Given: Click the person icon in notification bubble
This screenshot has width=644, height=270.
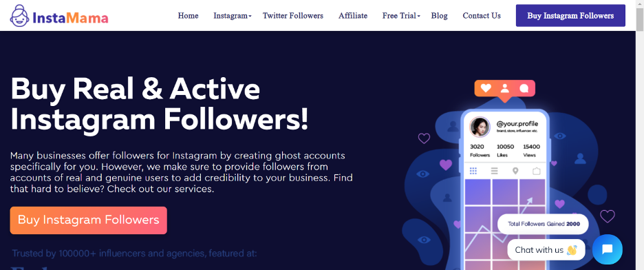Looking at the screenshot, I should point(505,88).
